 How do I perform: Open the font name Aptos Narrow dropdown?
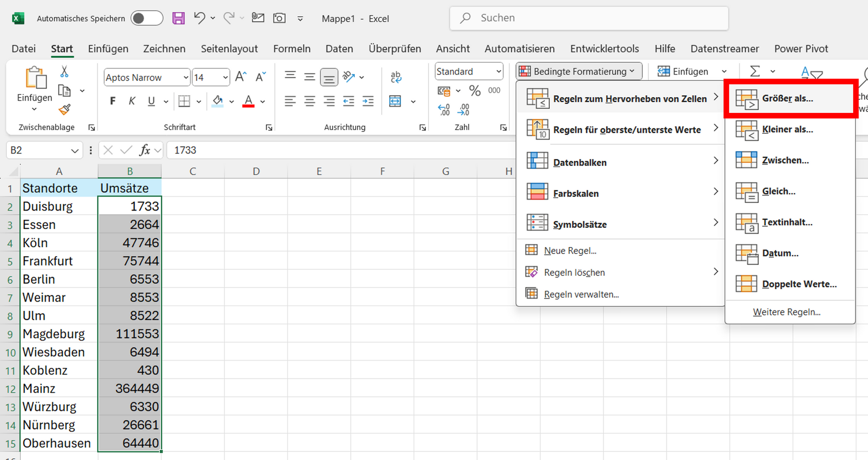185,78
